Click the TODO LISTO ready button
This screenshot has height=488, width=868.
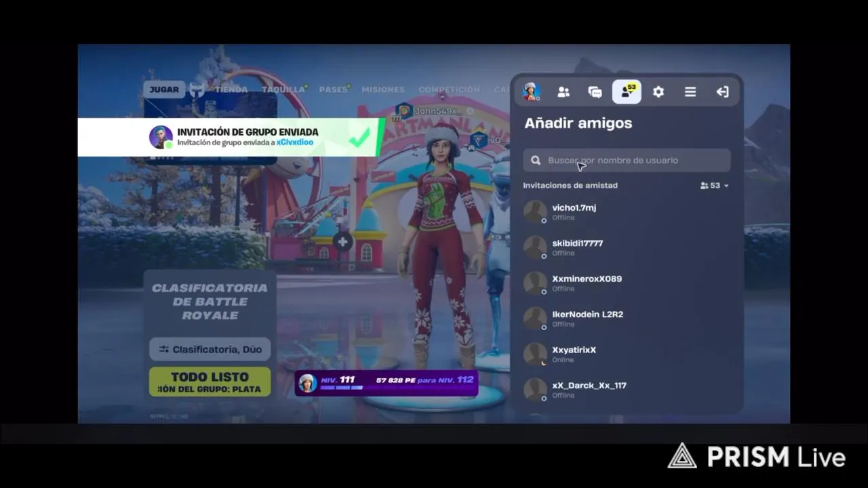click(210, 382)
